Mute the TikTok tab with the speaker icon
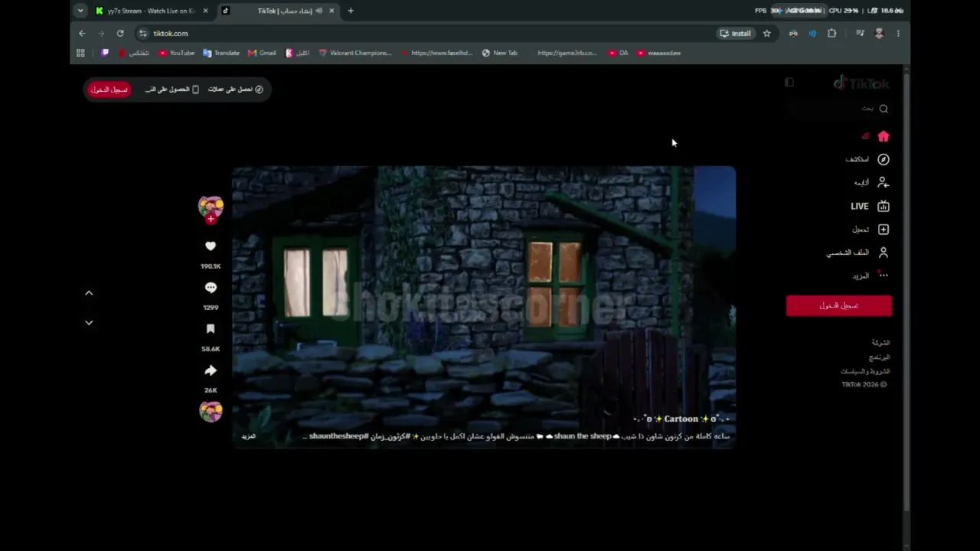Image resolution: width=980 pixels, height=551 pixels. point(318,11)
